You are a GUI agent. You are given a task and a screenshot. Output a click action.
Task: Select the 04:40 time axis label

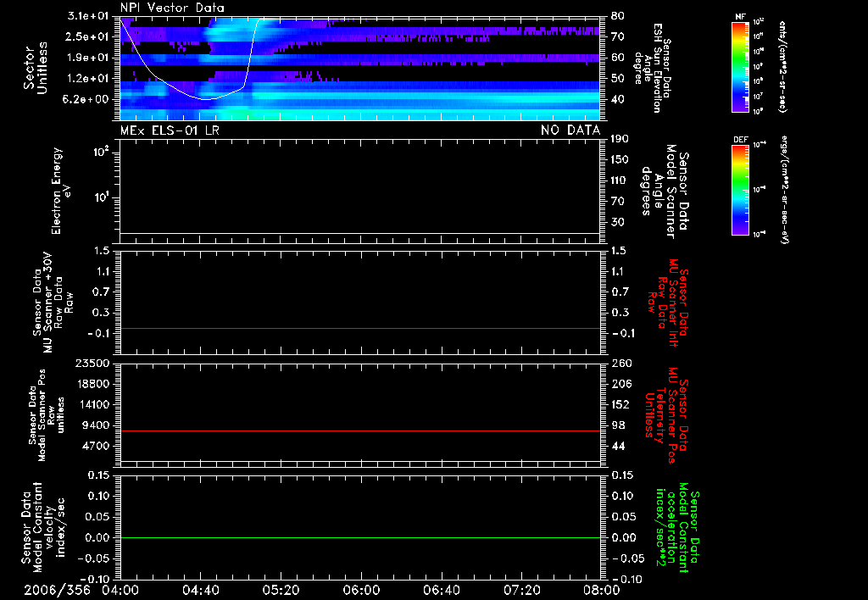click(x=200, y=590)
